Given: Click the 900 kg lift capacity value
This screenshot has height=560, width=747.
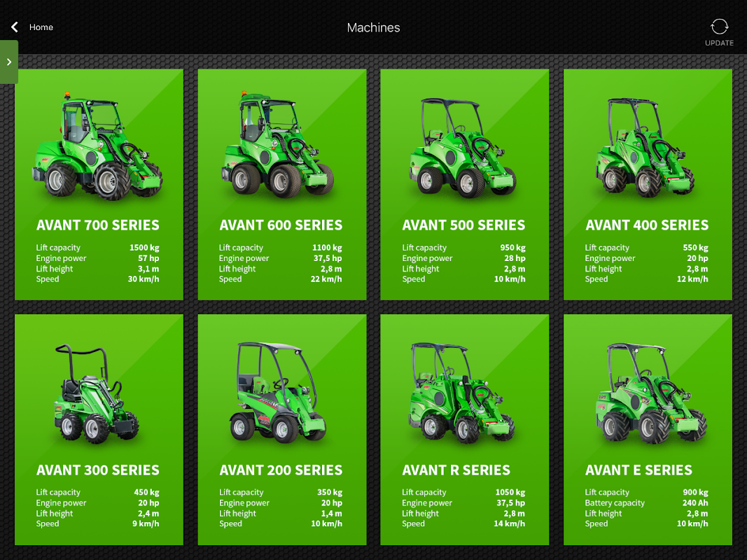Looking at the screenshot, I should (x=696, y=492).
